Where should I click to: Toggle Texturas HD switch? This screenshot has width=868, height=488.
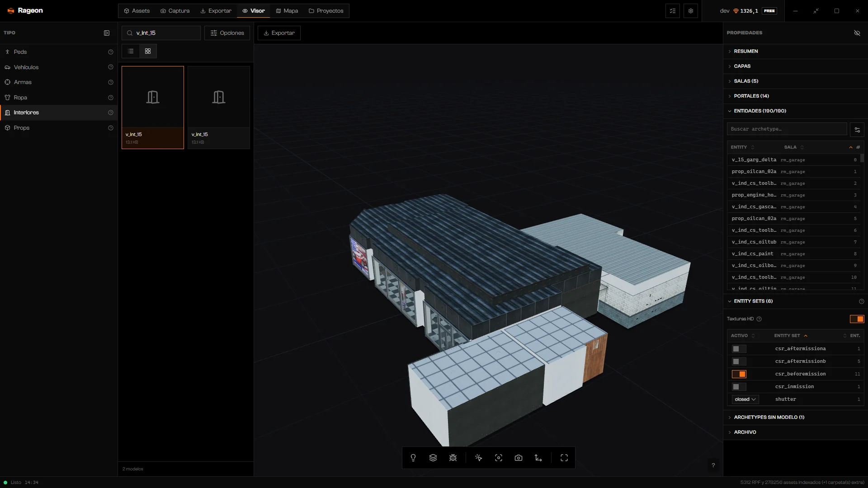[x=857, y=319]
